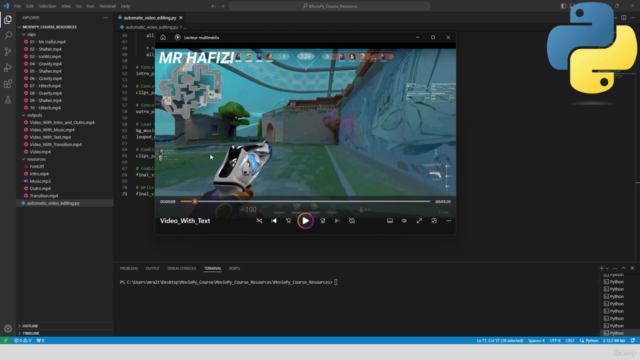Image resolution: width=640 pixels, height=360 pixels.
Task: Click the video seek bar progress slider
Action: point(305,201)
